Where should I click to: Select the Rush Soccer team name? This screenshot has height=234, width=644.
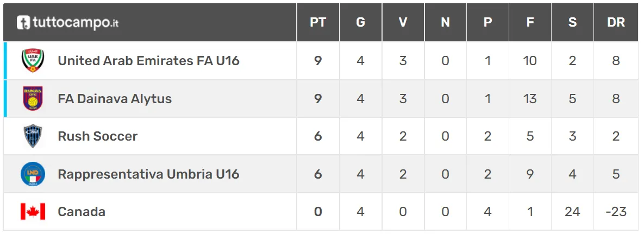pyautogui.click(x=98, y=136)
